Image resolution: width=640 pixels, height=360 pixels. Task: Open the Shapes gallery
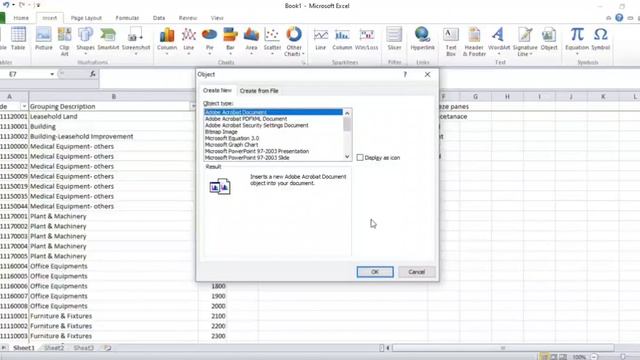pos(85,41)
